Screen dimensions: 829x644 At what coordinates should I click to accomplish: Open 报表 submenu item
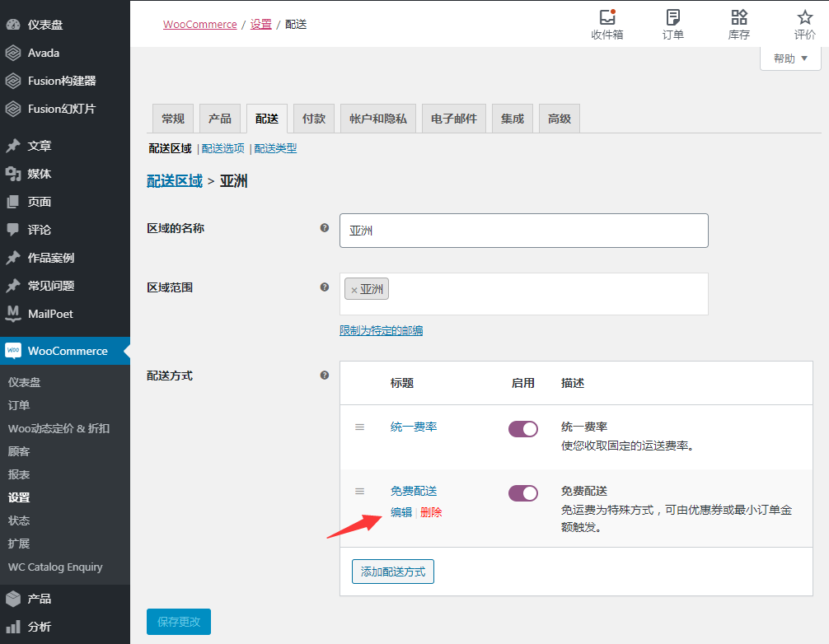pos(19,474)
